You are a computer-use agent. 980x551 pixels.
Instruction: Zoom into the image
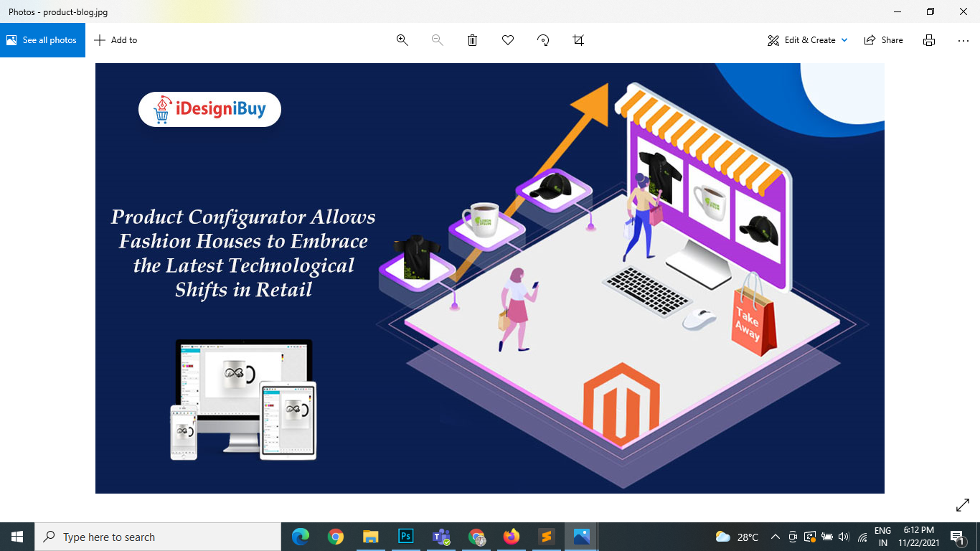[x=402, y=40]
